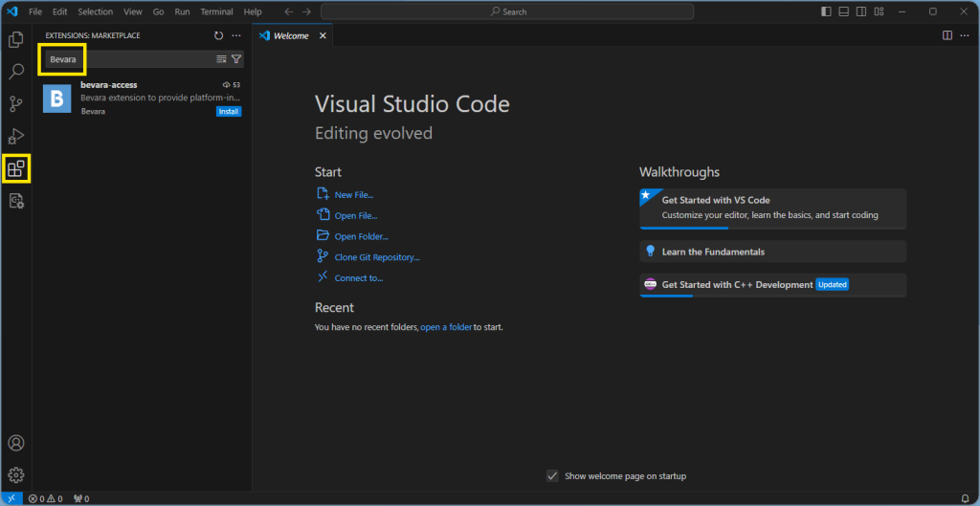Open Get Started with VS Code walkthrough
This screenshot has width=980, height=506.
pos(773,209)
